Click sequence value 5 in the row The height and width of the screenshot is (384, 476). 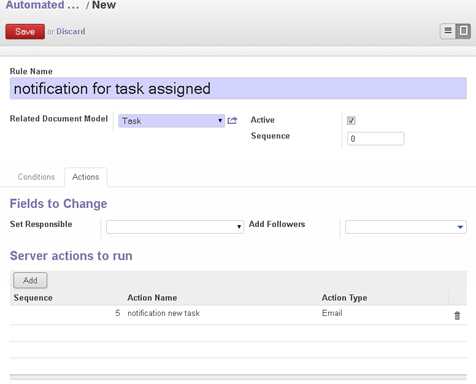(x=117, y=313)
